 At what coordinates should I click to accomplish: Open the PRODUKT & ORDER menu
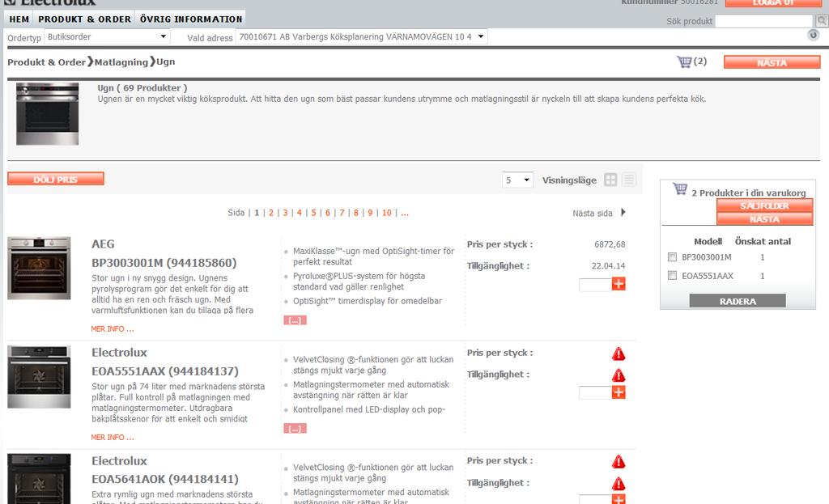pyautogui.click(x=84, y=19)
